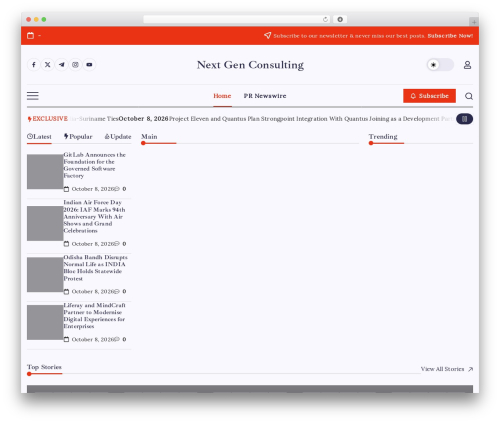The width and height of the screenshot is (500, 423).
Task: Click the date under Indian Air Force article
Action: tap(89, 244)
